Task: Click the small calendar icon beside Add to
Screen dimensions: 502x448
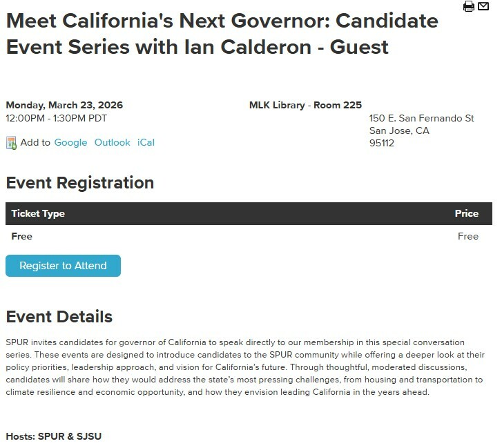Action: [11, 143]
